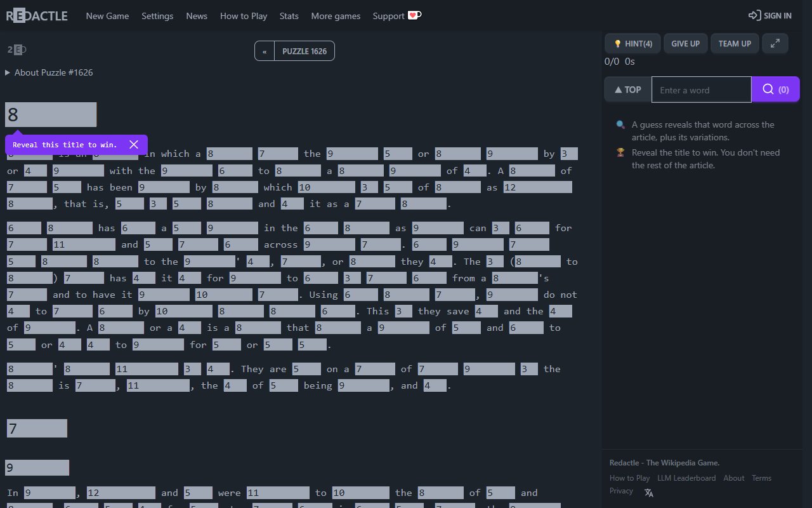Go to the News page
The width and height of the screenshot is (812, 508).
click(x=197, y=16)
